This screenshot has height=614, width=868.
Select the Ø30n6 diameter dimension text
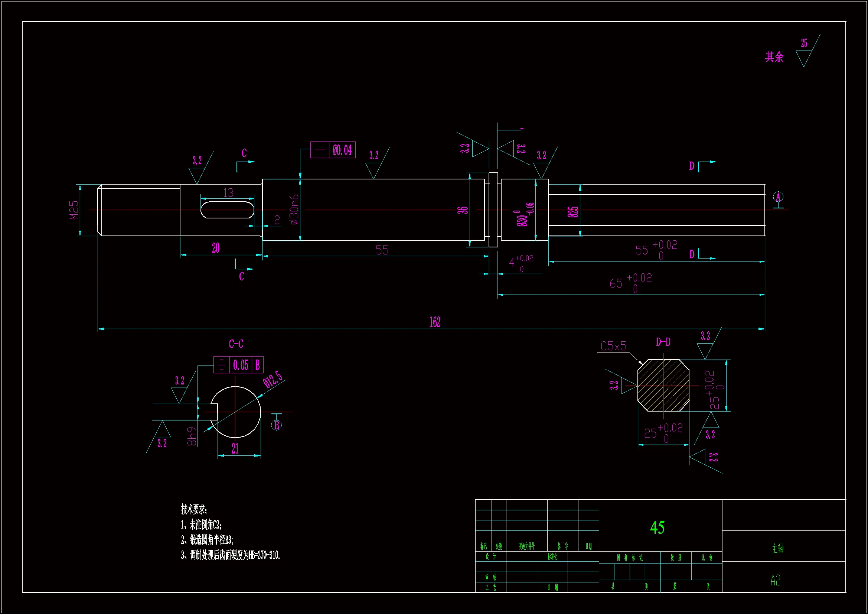coord(294,209)
